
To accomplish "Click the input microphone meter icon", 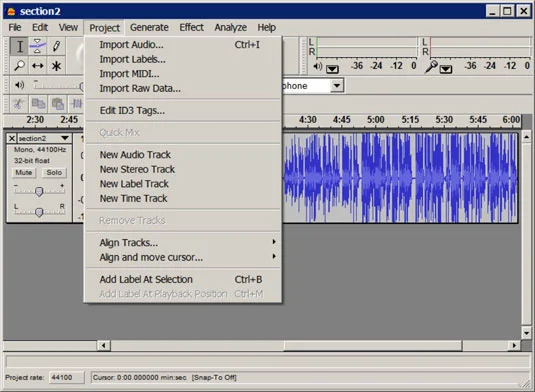I will coord(431,67).
